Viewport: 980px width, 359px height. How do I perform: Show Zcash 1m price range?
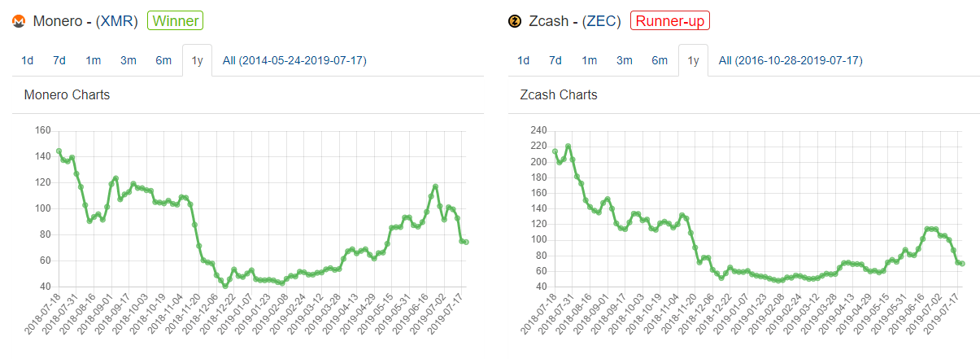pyautogui.click(x=589, y=60)
